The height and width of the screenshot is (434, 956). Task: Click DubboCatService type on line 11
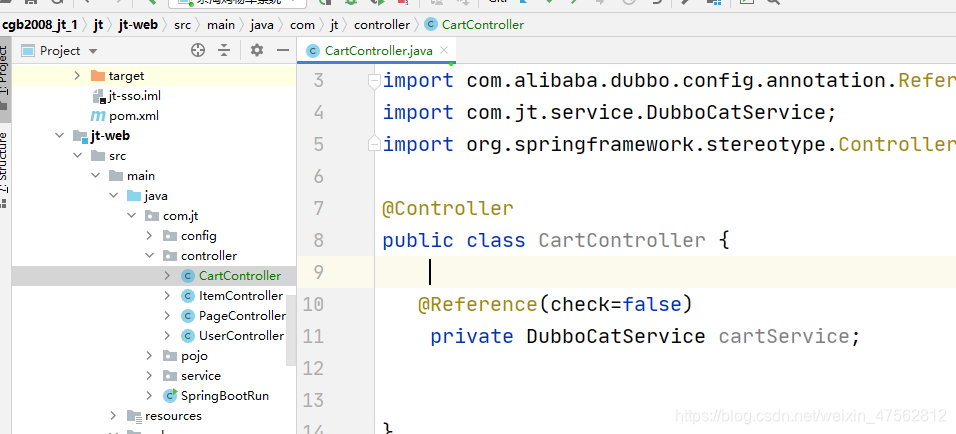[616, 336]
